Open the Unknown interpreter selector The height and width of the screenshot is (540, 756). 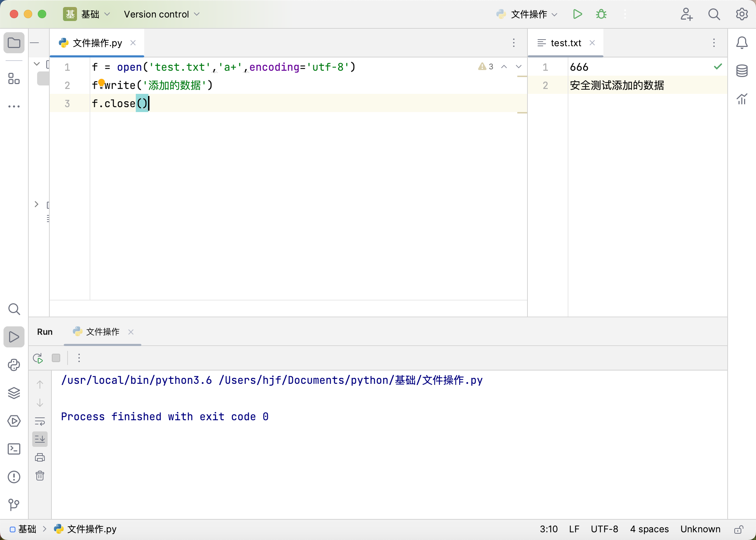700,529
